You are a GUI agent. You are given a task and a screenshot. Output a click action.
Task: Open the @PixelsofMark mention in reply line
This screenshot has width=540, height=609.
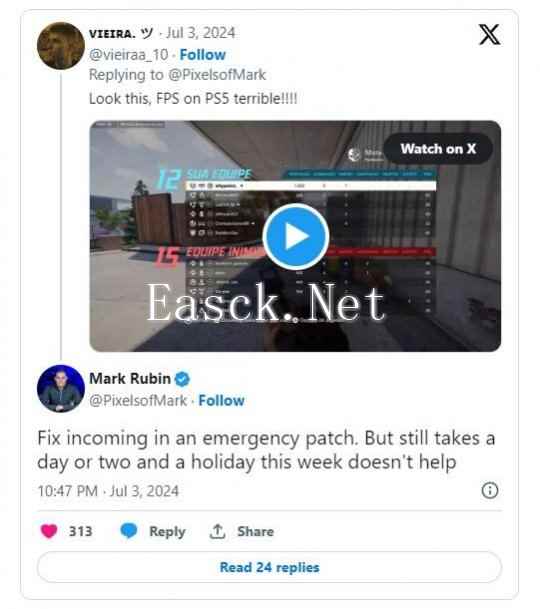pos(217,75)
